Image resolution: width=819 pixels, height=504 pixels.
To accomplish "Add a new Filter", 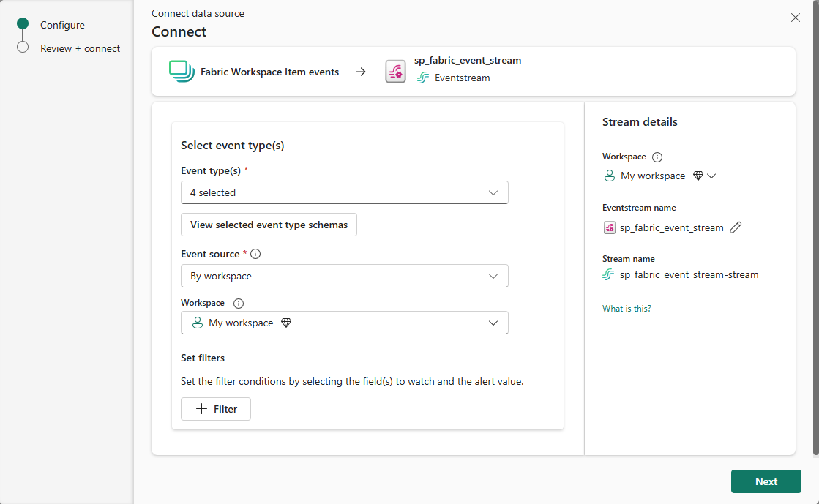I will [216, 409].
